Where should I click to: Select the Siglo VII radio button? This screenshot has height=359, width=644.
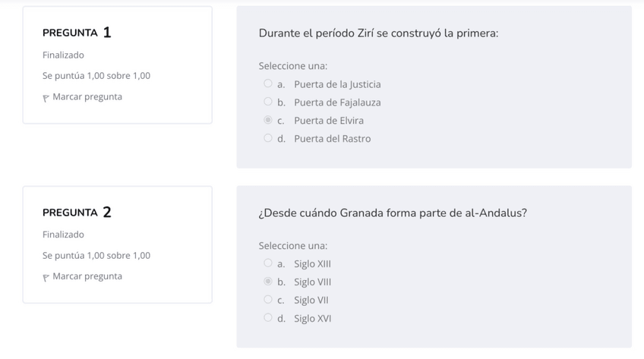coord(268,300)
